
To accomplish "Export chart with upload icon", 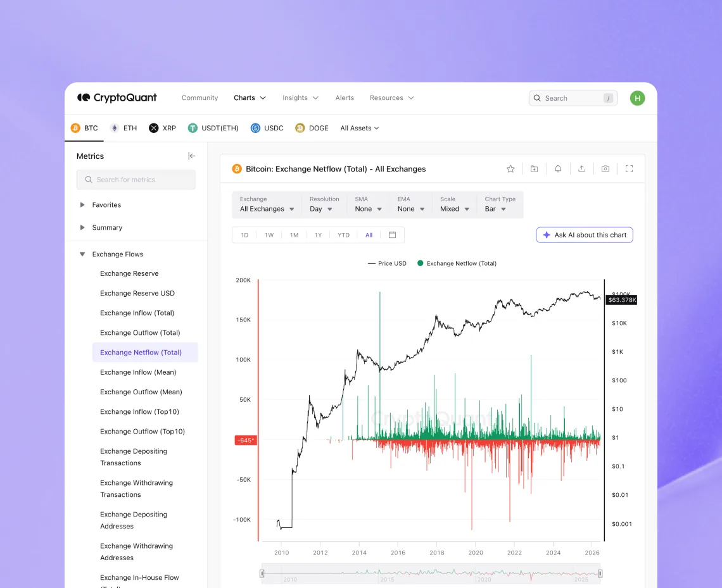I will point(581,169).
